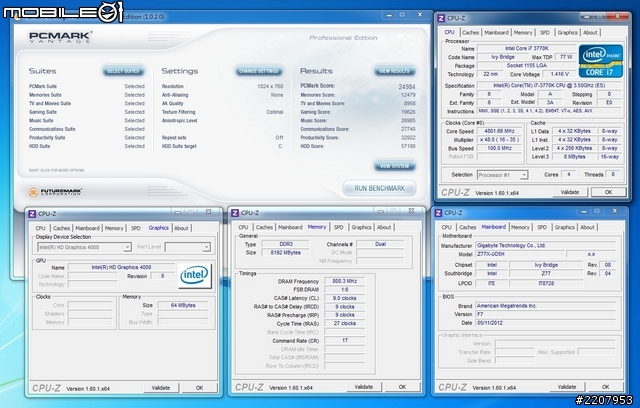The height and width of the screenshot is (408, 640).
Task: Click the Multiplier value field
Action: click(500, 140)
